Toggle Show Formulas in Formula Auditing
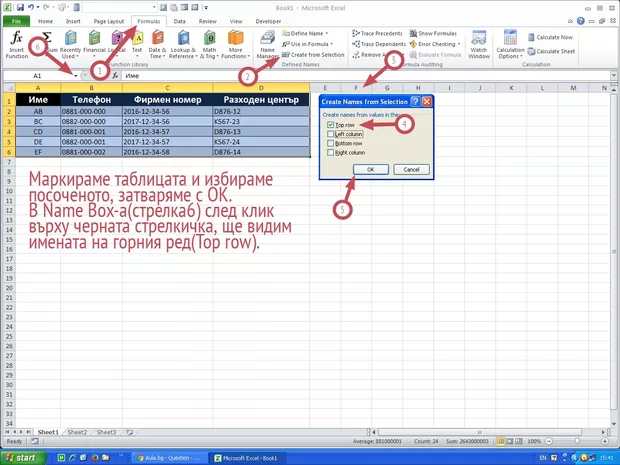This screenshot has height=465, width=620. coord(433,34)
